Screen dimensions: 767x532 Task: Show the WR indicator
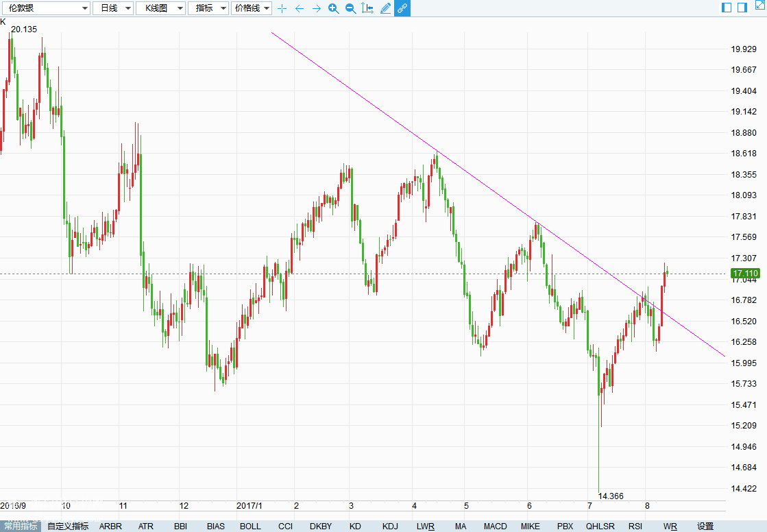coord(670,527)
